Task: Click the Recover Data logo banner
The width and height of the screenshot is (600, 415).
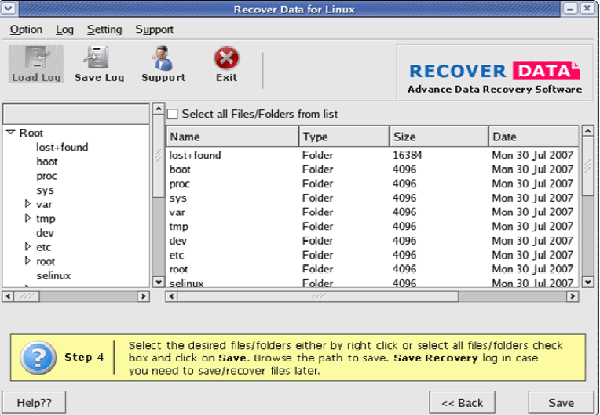Action: tap(494, 73)
